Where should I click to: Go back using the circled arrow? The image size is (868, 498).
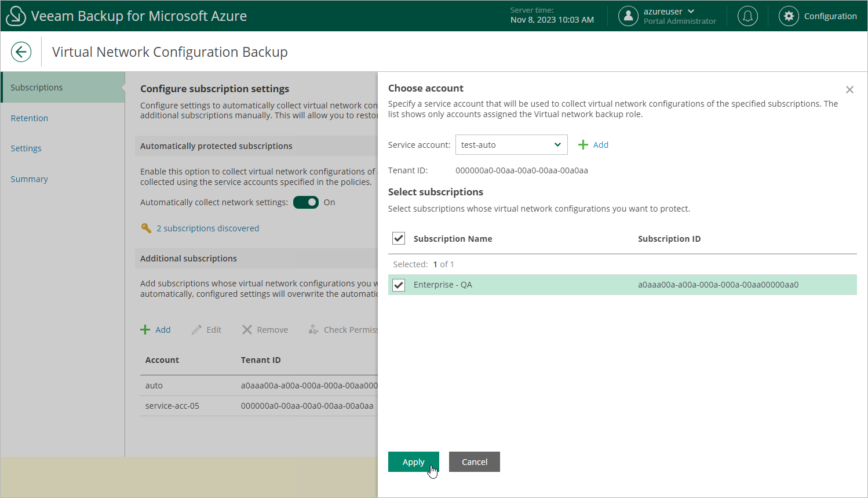click(x=21, y=52)
